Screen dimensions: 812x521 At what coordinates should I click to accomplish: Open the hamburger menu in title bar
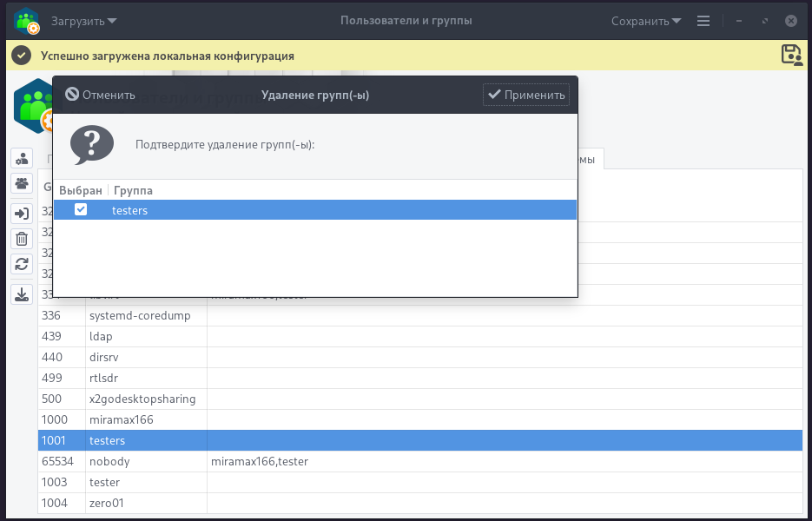point(703,21)
